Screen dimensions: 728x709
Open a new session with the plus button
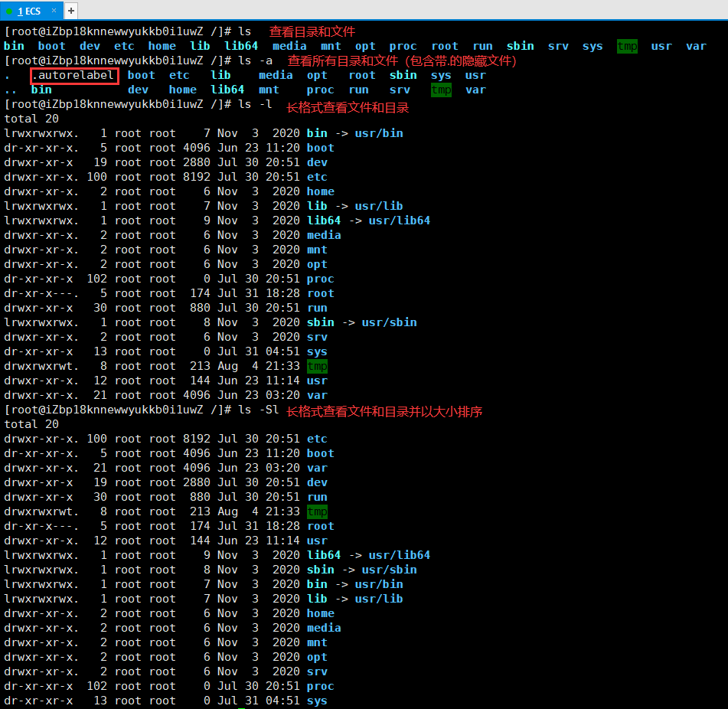(70, 11)
